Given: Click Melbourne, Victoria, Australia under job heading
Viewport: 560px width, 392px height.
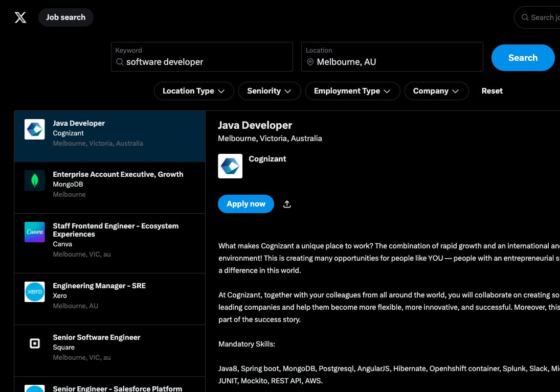Looking at the screenshot, I should [270, 139].
